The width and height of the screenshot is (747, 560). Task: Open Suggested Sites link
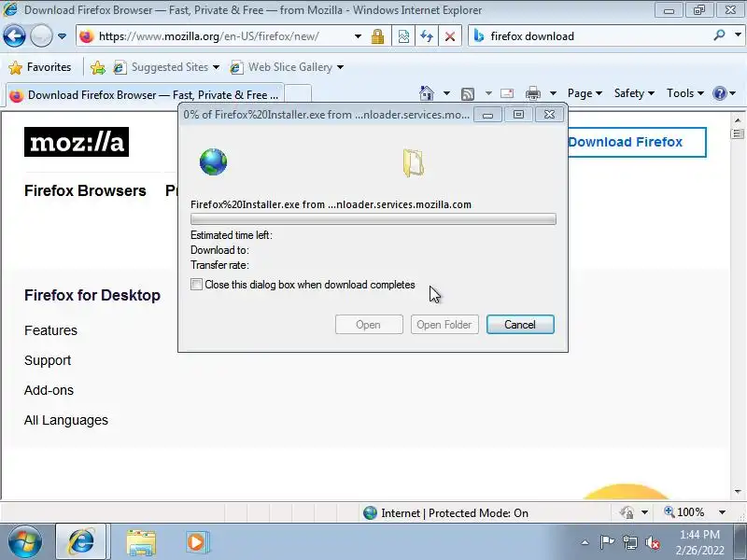click(x=166, y=67)
